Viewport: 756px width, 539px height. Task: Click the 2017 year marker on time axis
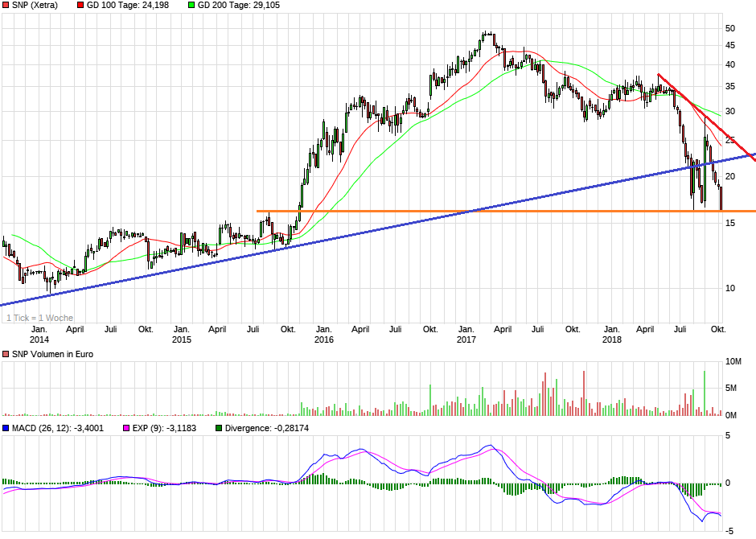pyautogui.click(x=466, y=339)
